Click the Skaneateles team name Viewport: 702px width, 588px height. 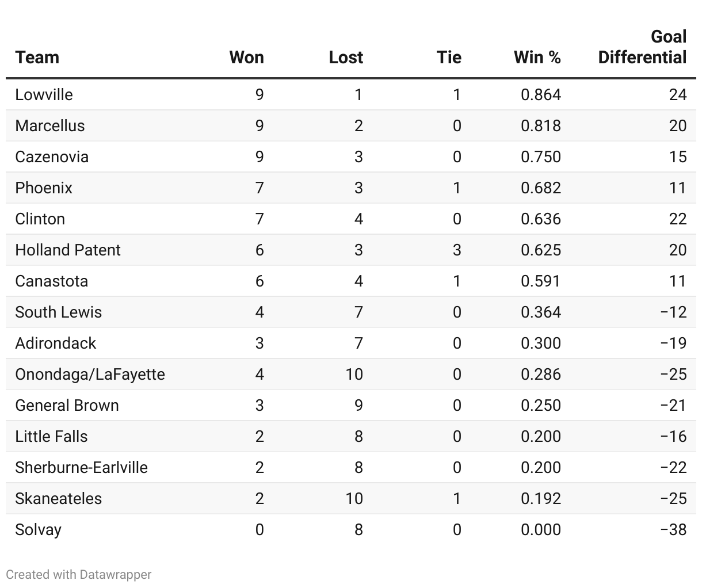(58, 498)
